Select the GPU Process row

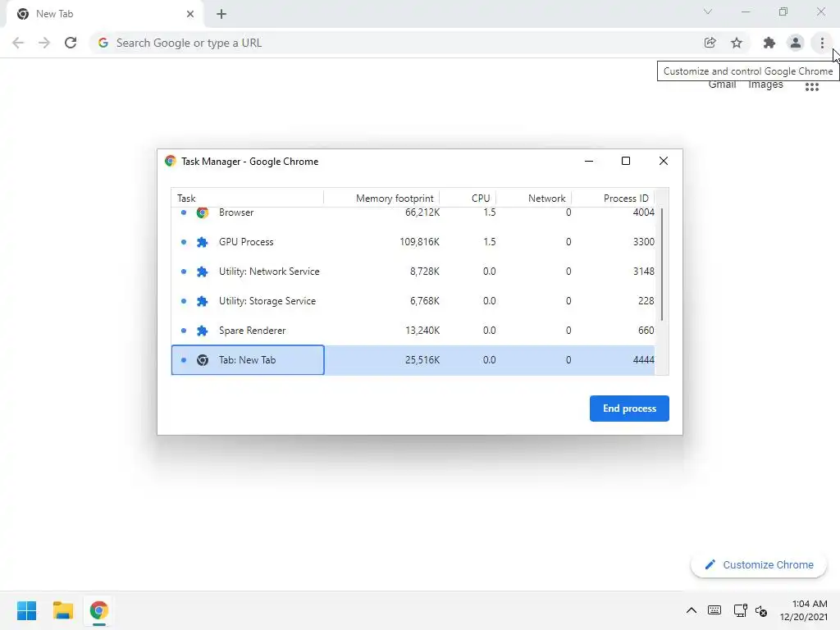(x=413, y=242)
